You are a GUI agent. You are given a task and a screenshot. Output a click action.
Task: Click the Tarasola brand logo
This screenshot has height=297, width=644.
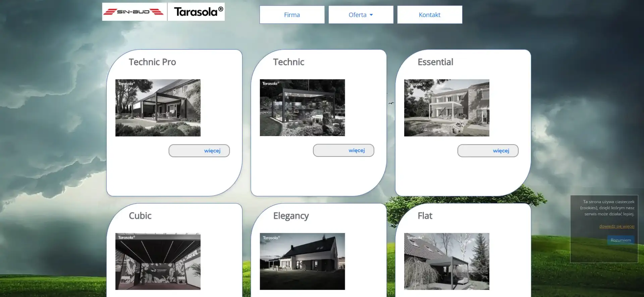pos(197,12)
